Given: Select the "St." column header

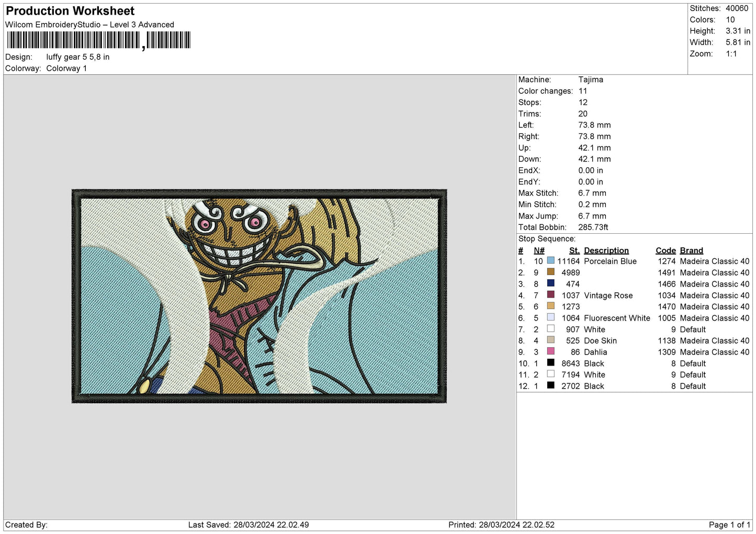Looking at the screenshot, I should (x=574, y=251).
